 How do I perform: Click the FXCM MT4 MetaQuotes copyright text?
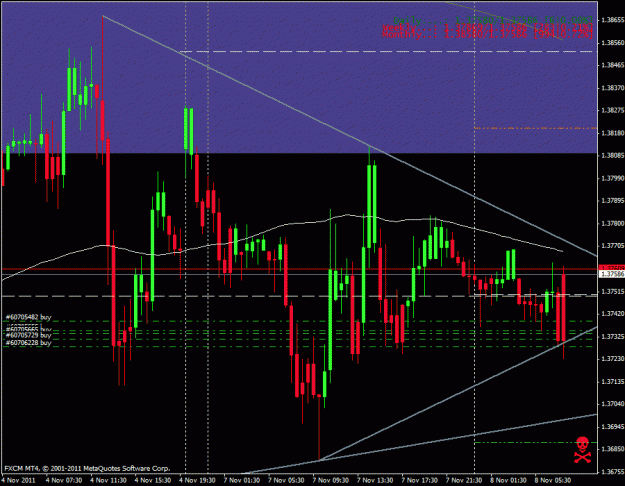coord(87,468)
